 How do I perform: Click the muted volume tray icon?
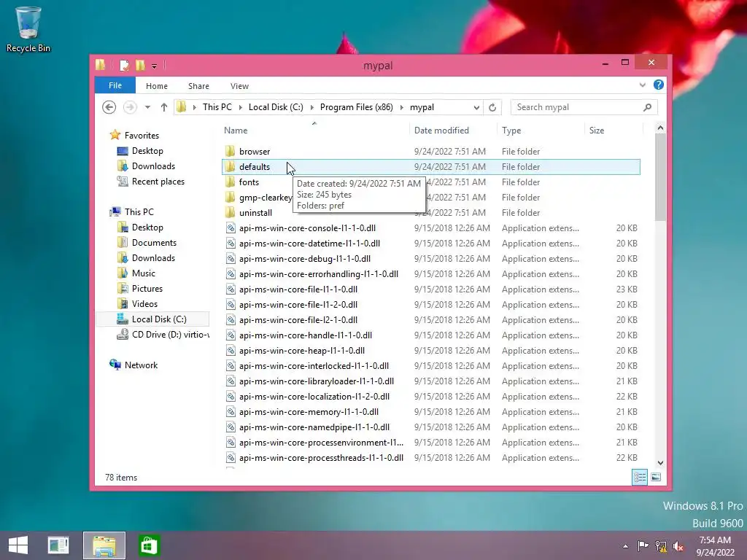coord(678,545)
